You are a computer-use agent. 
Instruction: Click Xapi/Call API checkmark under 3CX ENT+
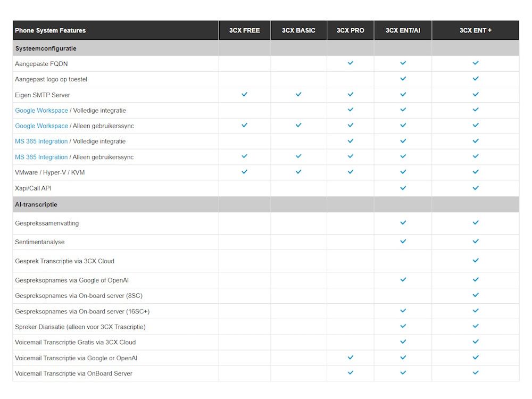coord(476,188)
